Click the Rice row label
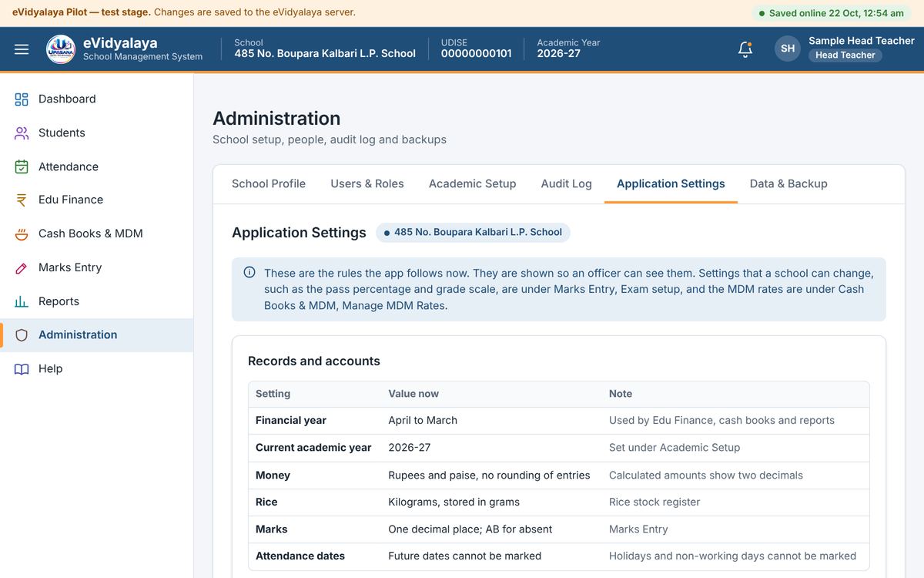Viewport: 924px width, 578px height. click(266, 502)
